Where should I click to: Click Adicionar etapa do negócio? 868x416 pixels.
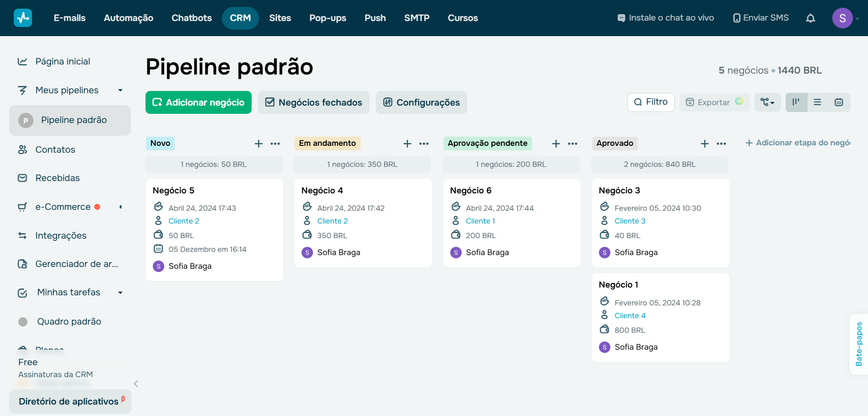click(798, 143)
